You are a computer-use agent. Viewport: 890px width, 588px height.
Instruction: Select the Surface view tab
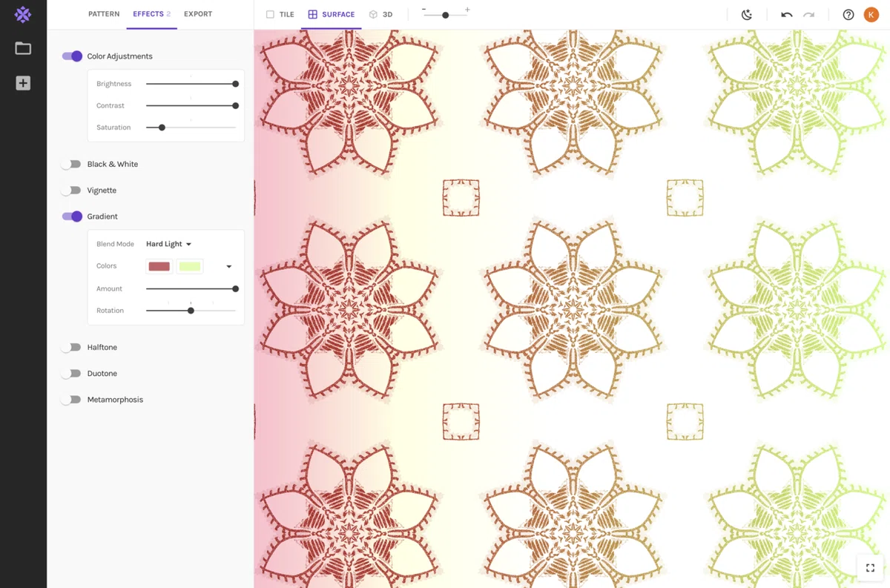click(332, 15)
